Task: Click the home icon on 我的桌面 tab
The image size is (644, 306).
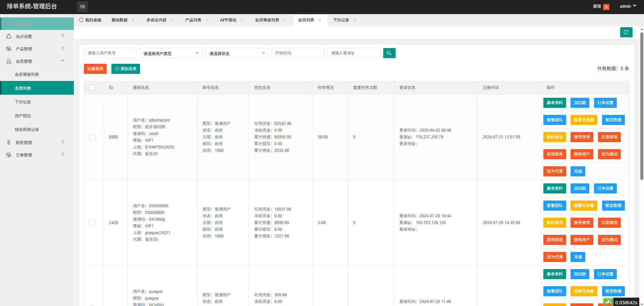Action: pyautogui.click(x=81, y=20)
